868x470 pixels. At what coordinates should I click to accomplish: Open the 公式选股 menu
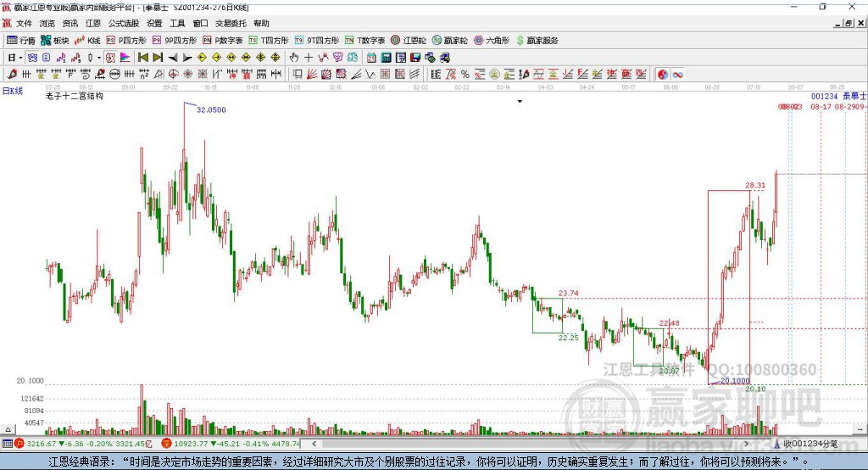[124, 23]
